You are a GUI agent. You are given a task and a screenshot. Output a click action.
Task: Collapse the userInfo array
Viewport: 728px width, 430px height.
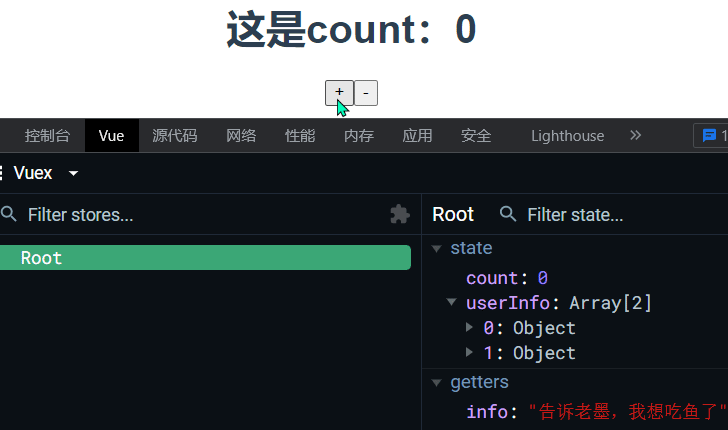click(451, 302)
